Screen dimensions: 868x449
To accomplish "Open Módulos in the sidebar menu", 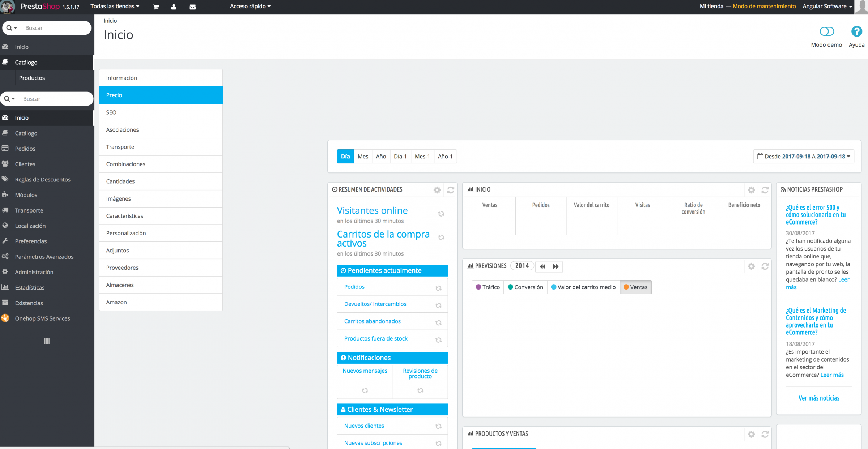I will coord(26,195).
